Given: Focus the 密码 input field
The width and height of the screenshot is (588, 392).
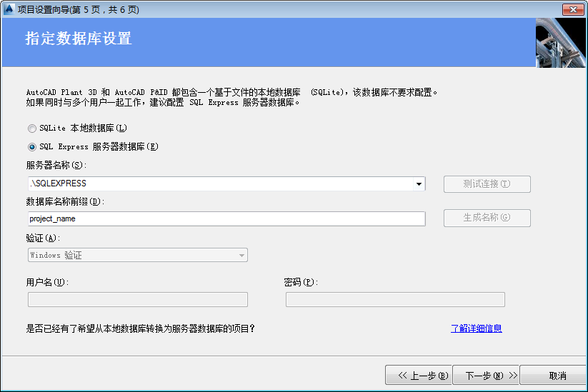Looking at the screenshot, I should 395,299.
